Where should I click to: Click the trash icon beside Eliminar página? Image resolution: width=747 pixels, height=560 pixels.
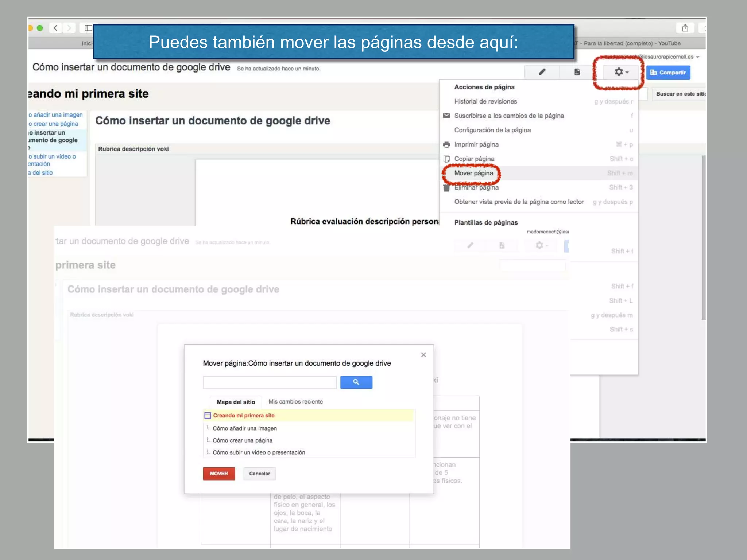[x=446, y=188]
